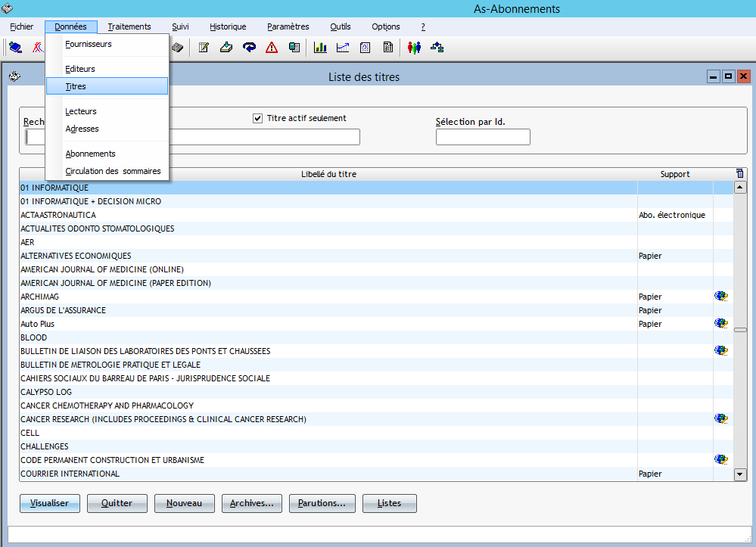Click the inbox tray with arrow icon

[226, 47]
